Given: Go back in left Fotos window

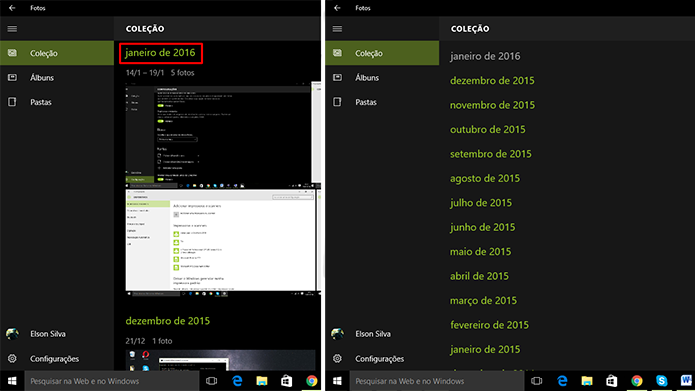Looking at the screenshot, I should 12,8.
